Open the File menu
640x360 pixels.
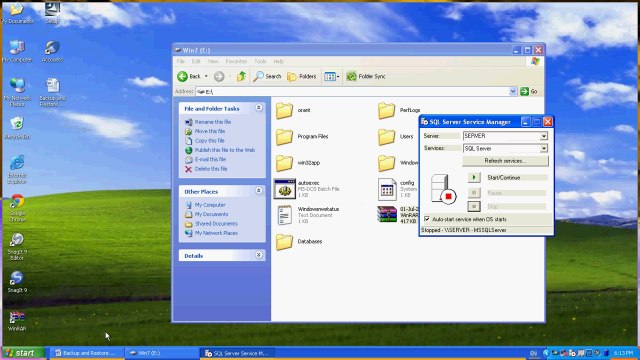(x=181, y=61)
